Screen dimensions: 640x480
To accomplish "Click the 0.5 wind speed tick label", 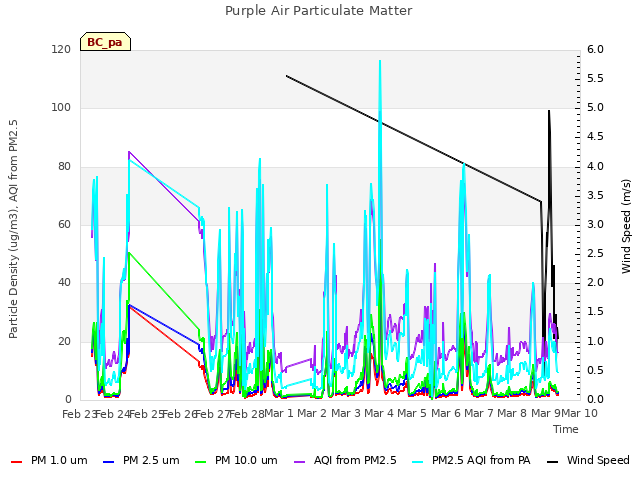I will point(595,370).
